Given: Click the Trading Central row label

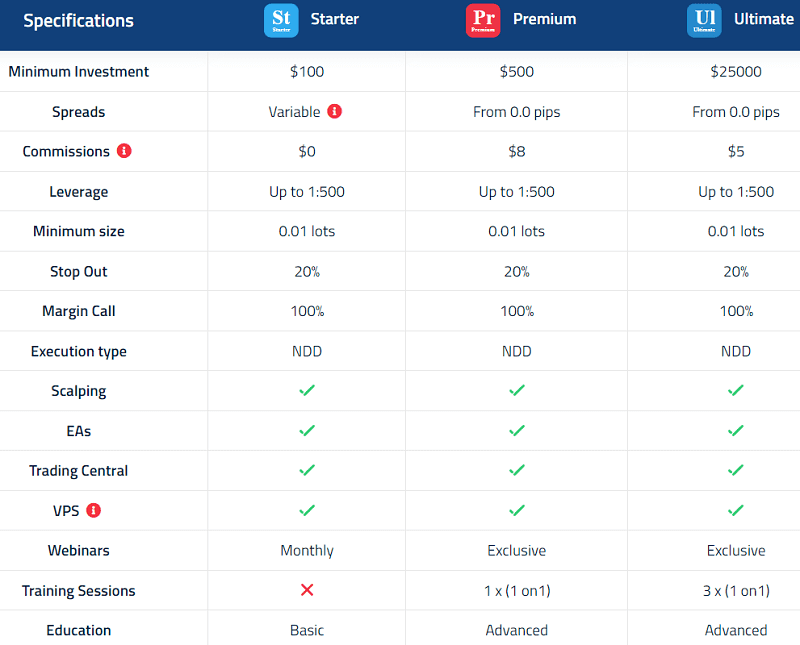Looking at the screenshot, I should [x=79, y=470].
